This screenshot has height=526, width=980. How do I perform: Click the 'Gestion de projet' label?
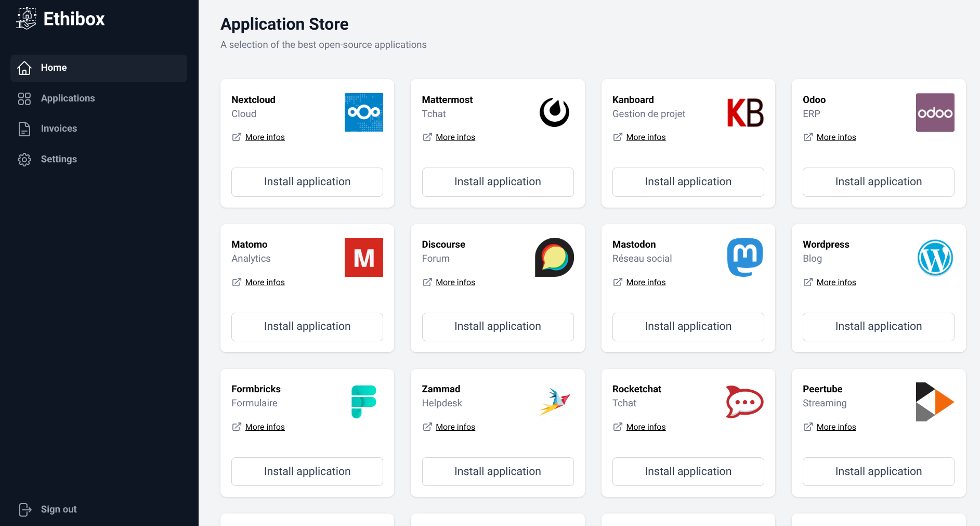coord(649,114)
